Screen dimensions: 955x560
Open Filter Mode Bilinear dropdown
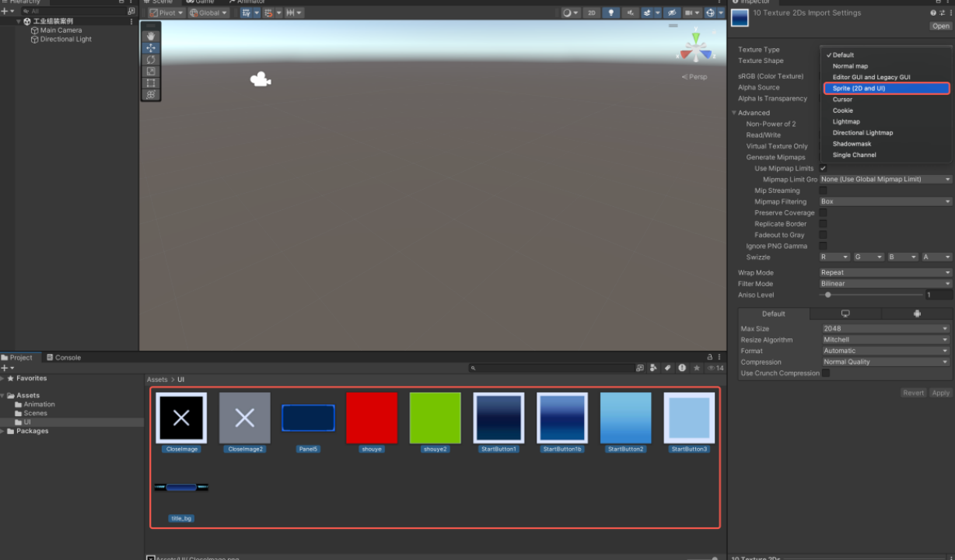click(885, 284)
